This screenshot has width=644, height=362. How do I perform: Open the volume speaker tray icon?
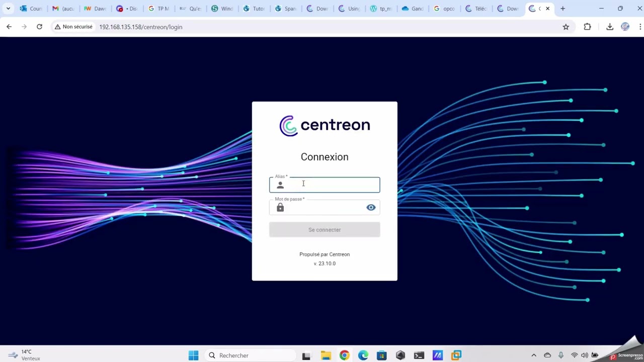coord(585,355)
